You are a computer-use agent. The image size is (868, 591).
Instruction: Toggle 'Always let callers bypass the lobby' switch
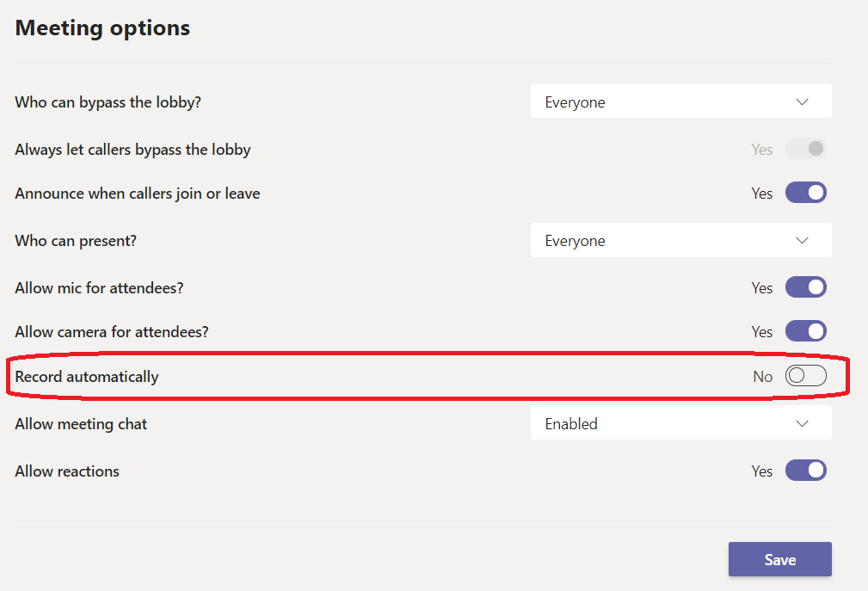(x=806, y=149)
